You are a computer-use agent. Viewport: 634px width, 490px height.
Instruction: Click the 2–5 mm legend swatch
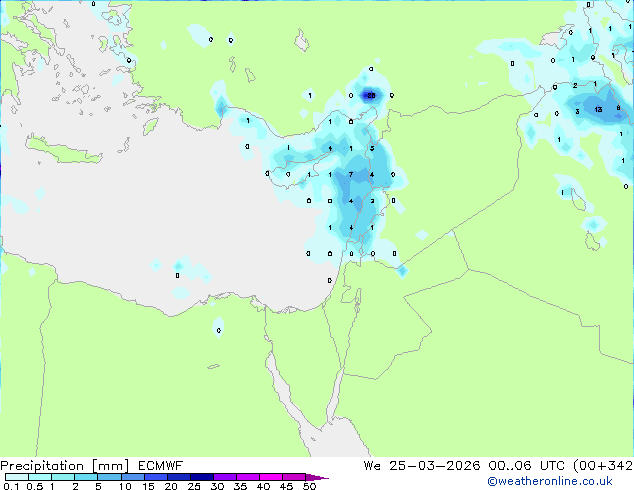coord(86,477)
